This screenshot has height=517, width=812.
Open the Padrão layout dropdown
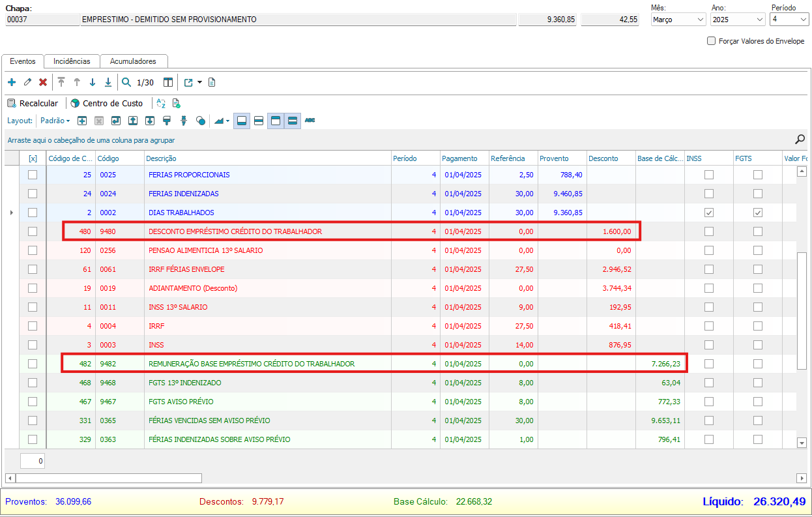click(x=55, y=121)
